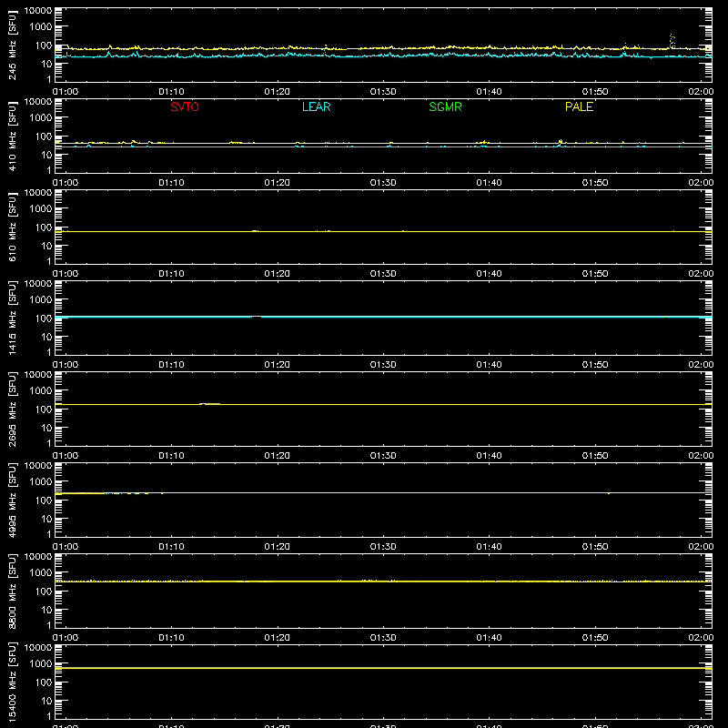Select the 610 MHz [SFU] axis title
This screenshot has height=728, width=728.
[x=12, y=227]
